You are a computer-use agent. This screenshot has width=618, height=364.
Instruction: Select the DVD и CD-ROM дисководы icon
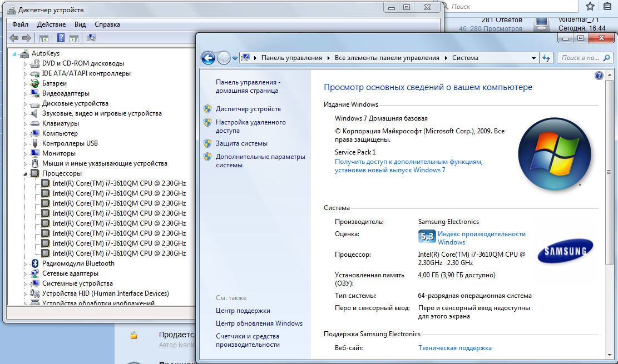tap(35, 63)
